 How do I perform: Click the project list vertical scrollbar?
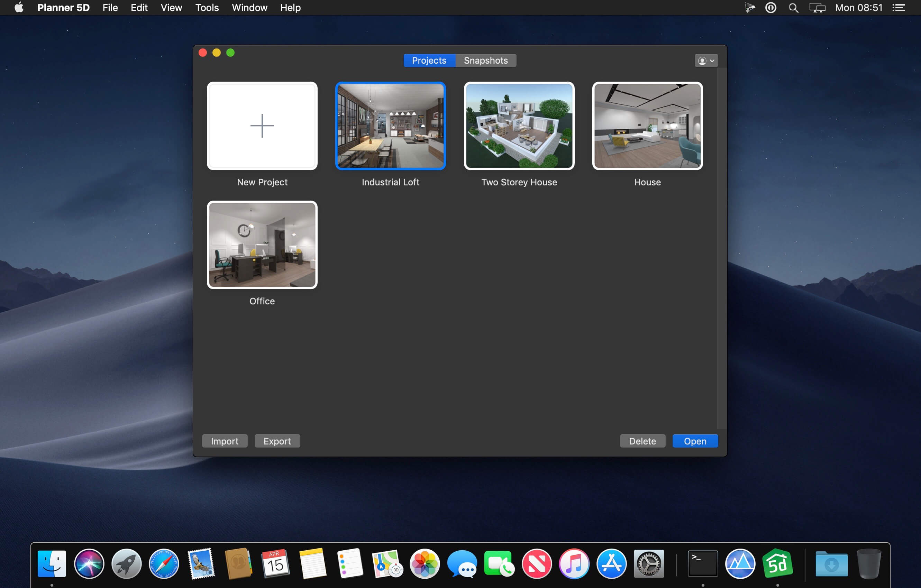point(721,248)
